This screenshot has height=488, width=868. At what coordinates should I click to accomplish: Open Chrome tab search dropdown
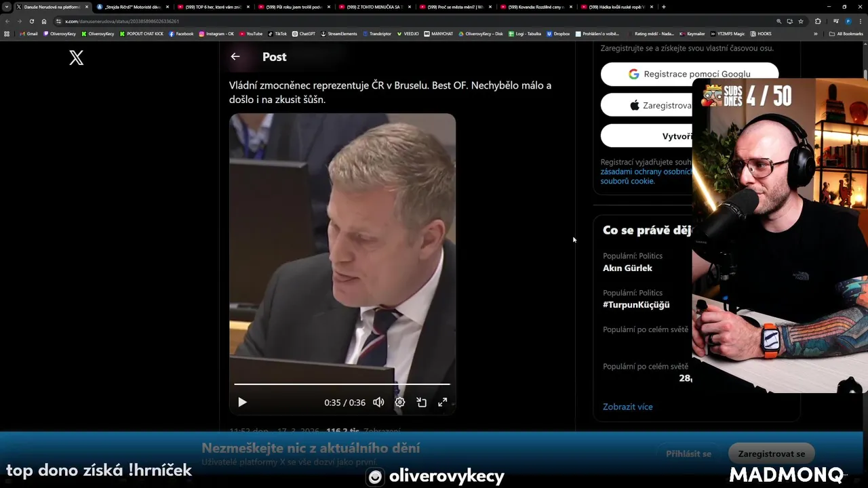[x=7, y=7]
